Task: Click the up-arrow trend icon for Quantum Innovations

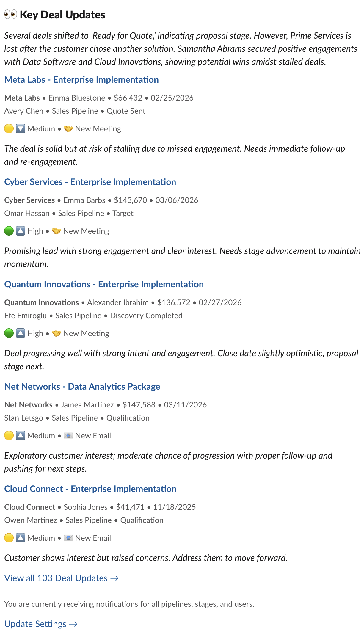Action: pyautogui.click(x=20, y=333)
